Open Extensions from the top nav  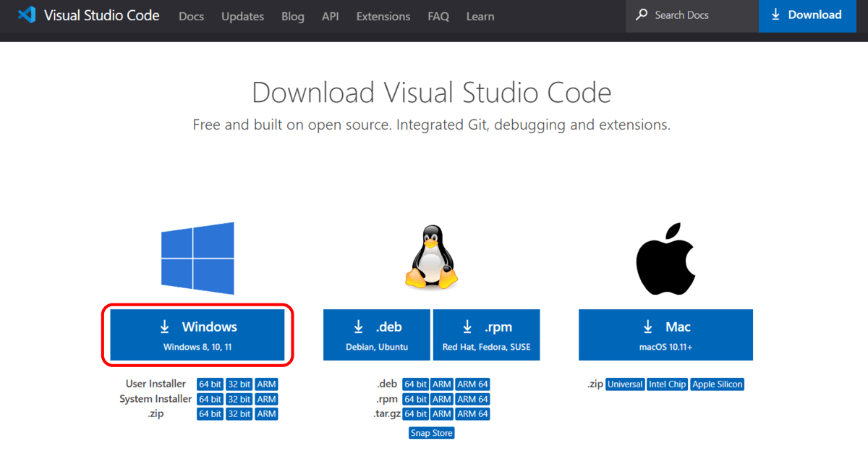point(383,16)
